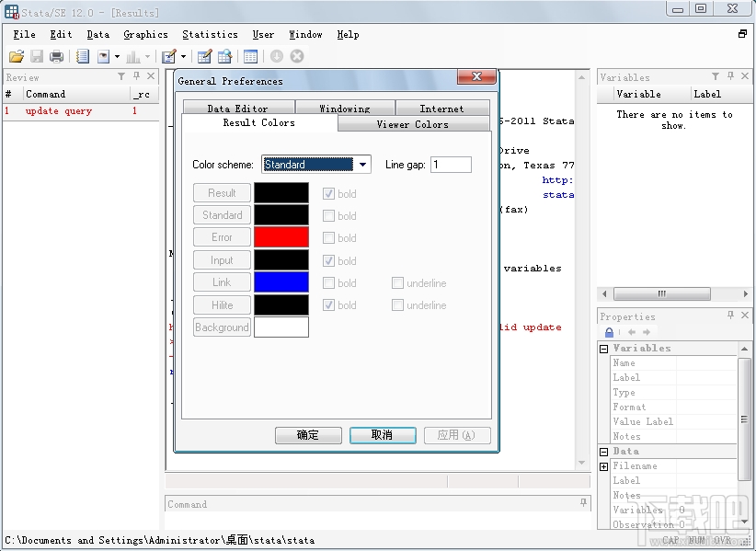This screenshot has width=756, height=551.
Task: Enable bold for Result text
Action: pyautogui.click(x=328, y=193)
